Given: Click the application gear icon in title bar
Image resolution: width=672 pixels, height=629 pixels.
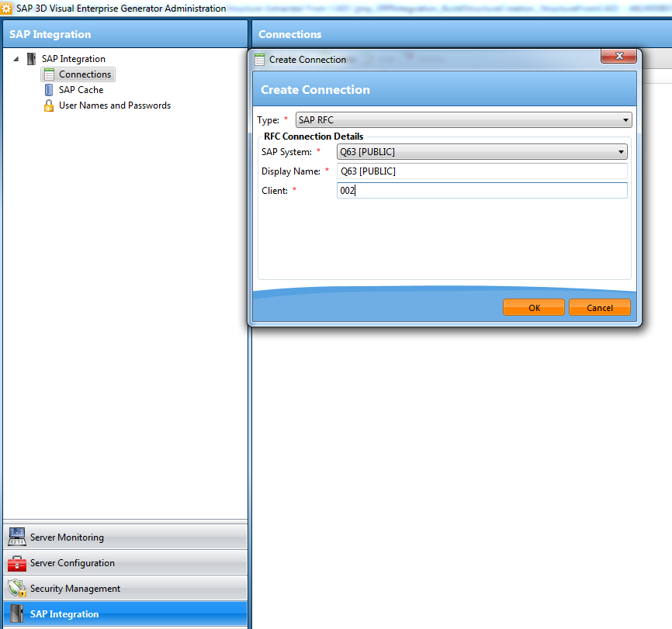Looking at the screenshot, I should click(x=6, y=9).
